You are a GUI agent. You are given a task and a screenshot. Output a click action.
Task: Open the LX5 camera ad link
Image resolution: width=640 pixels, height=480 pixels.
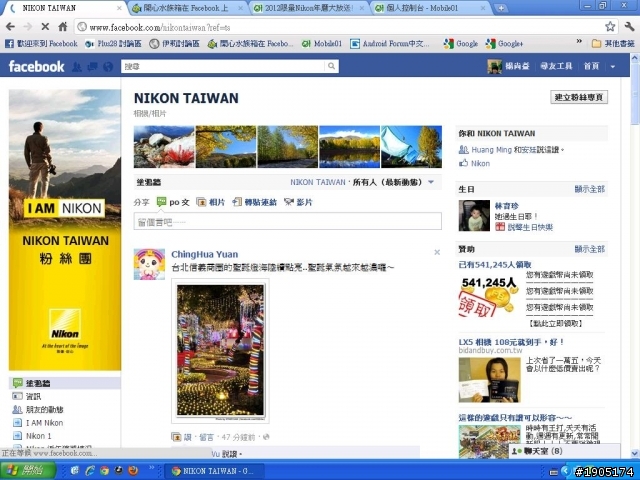[x=511, y=342]
